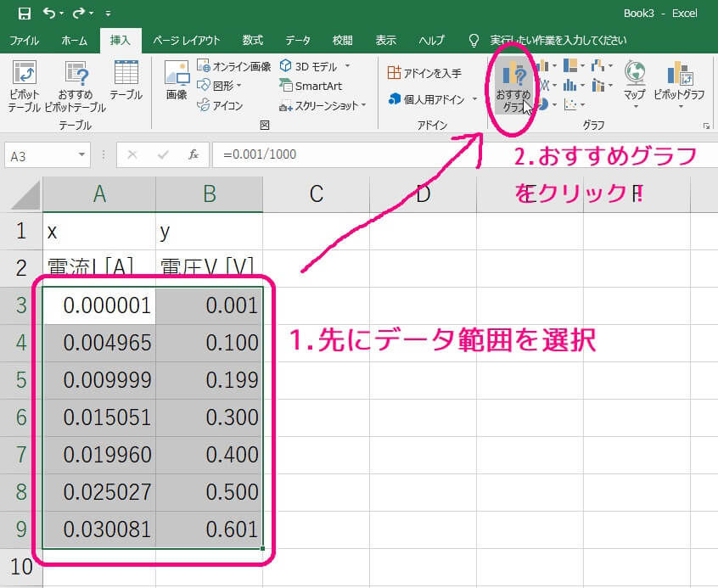718x588 pixels.
Task: Switch to the View (表示) tab
Action: point(385,40)
